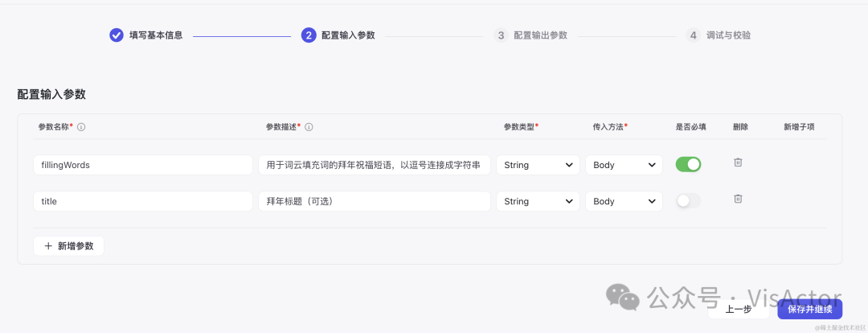Click the step 4 circle icon
This screenshot has width=868, height=333.
pyautogui.click(x=693, y=35)
